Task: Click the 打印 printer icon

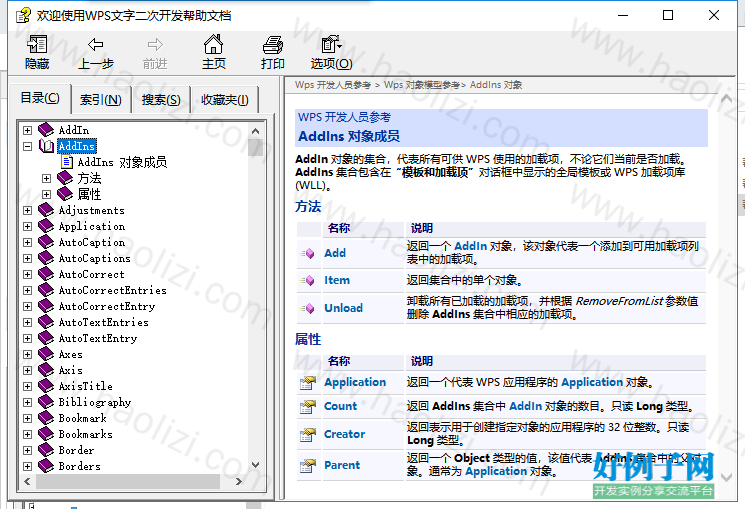Action: coord(273,45)
